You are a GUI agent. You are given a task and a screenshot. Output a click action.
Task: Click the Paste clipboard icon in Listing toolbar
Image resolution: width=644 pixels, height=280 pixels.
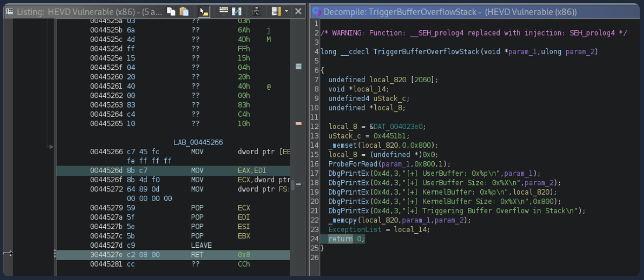tap(184, 11)
